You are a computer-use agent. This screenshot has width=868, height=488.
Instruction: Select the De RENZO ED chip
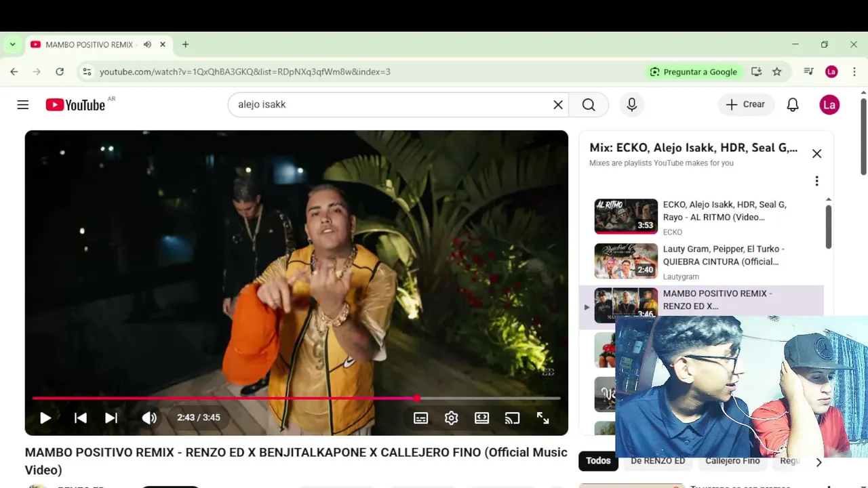click(x=658, y=461)
